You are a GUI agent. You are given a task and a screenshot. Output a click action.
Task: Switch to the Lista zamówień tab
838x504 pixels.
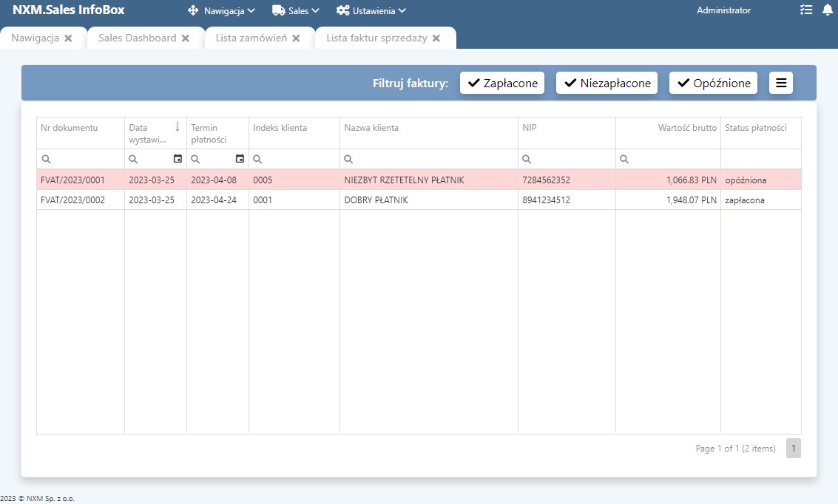(x=251, y=38)
